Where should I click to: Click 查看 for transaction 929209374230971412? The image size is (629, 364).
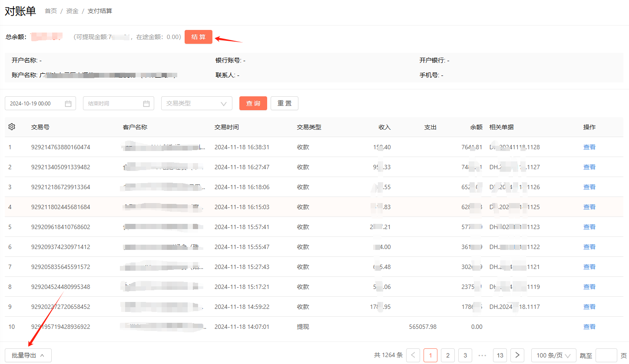click(x=589, y=247)
